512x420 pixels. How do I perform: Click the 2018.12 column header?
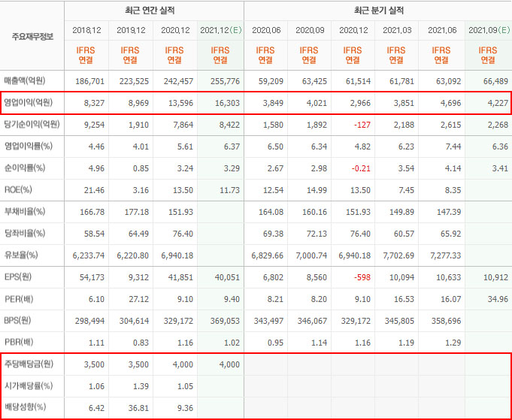pyautogui.click(x=86, y=30)
